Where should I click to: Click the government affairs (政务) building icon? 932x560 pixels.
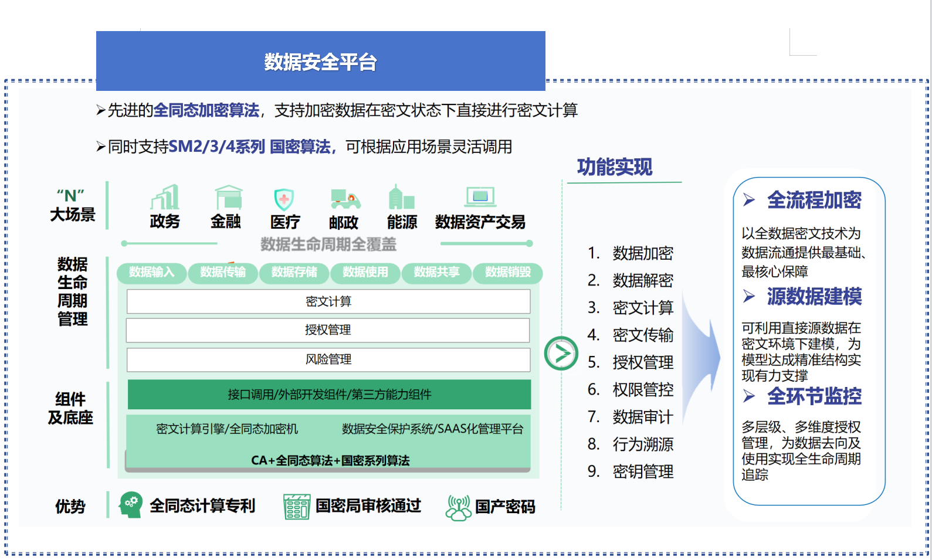coord(165,198)
